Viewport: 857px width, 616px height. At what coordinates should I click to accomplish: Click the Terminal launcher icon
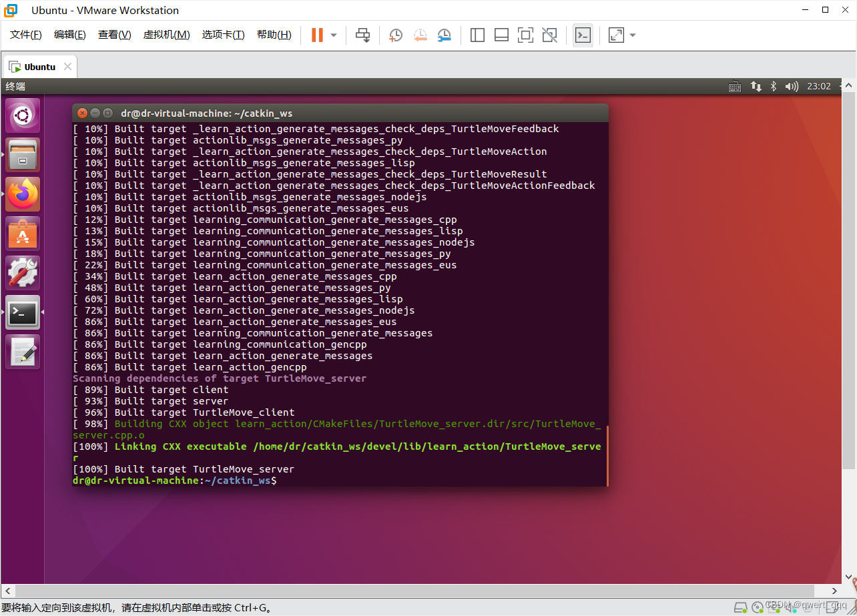click(x=23, y=312)
